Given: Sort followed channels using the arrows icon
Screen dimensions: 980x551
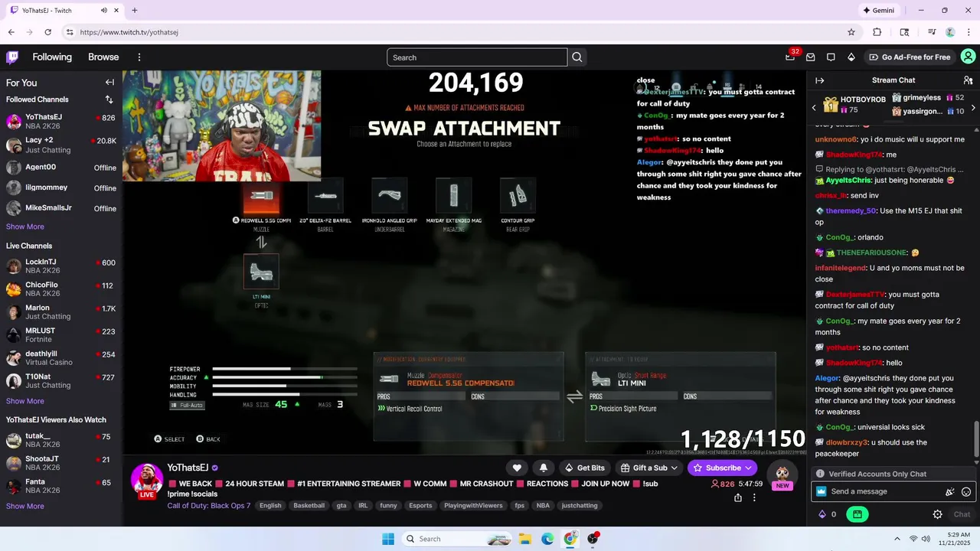Looking at the screenshot, I should (109, 99).
